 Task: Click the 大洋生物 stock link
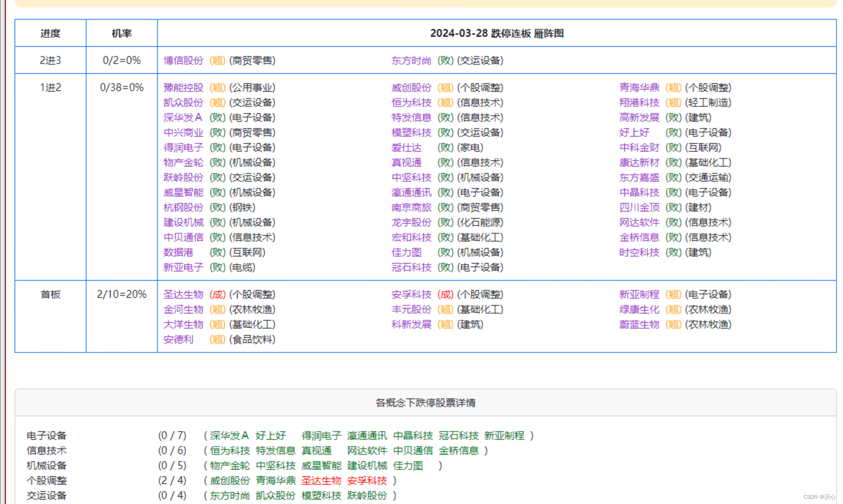(183, 324)
